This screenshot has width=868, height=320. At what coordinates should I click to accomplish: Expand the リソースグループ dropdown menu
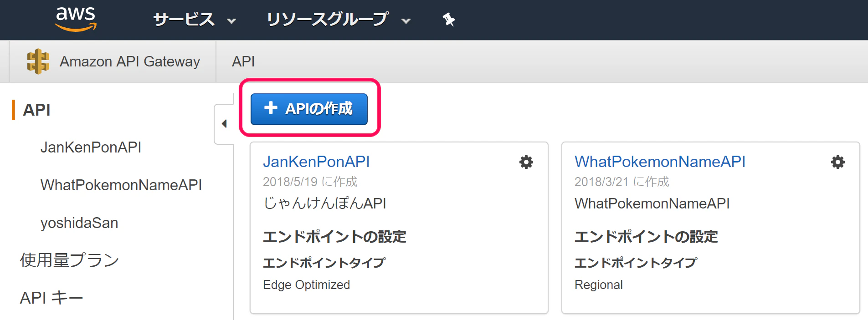[339, 20]
